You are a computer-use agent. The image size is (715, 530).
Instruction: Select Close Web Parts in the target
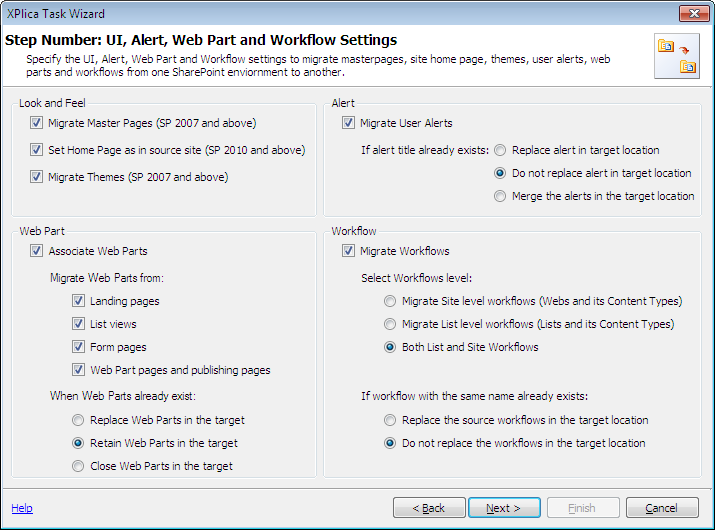78,466
